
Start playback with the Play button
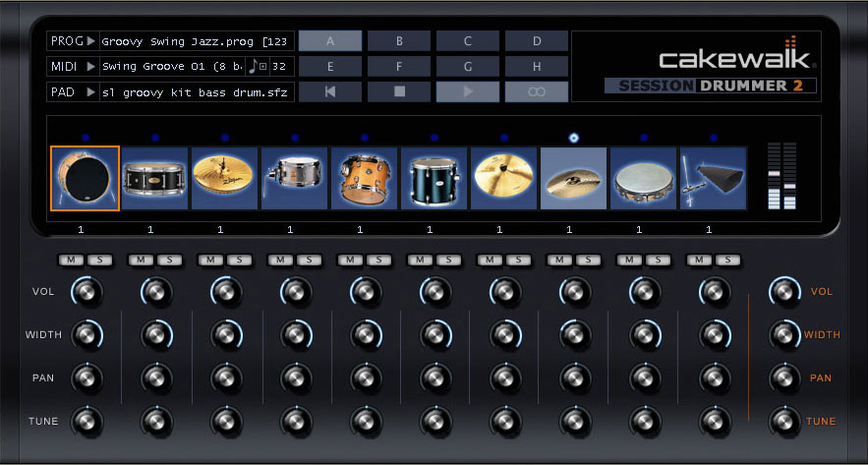click(468, 92)
